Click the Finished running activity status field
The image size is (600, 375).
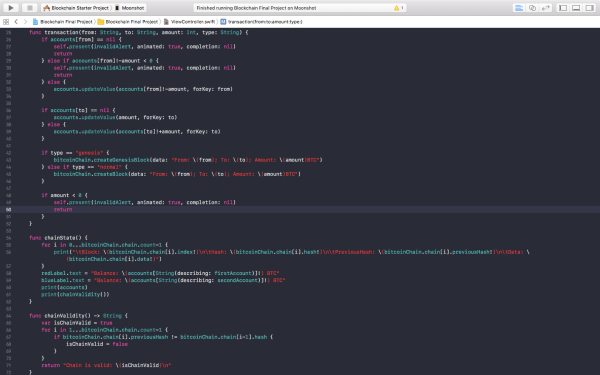click(x=300, y=8)
